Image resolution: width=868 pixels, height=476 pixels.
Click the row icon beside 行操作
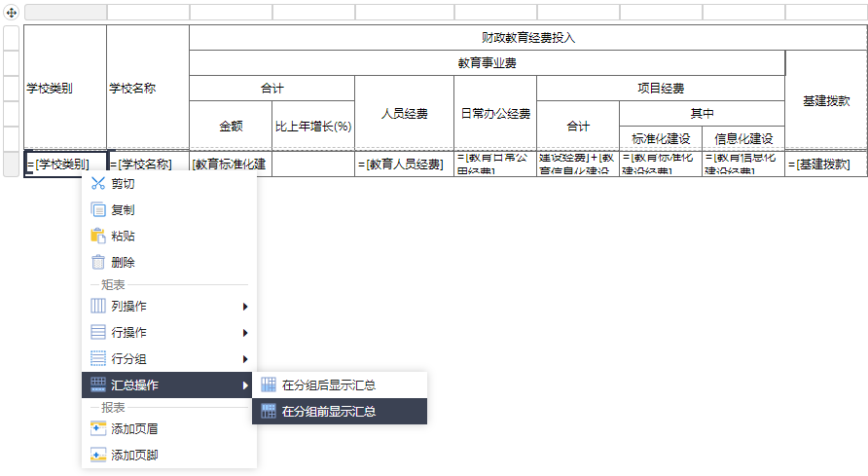coord(98,332)
